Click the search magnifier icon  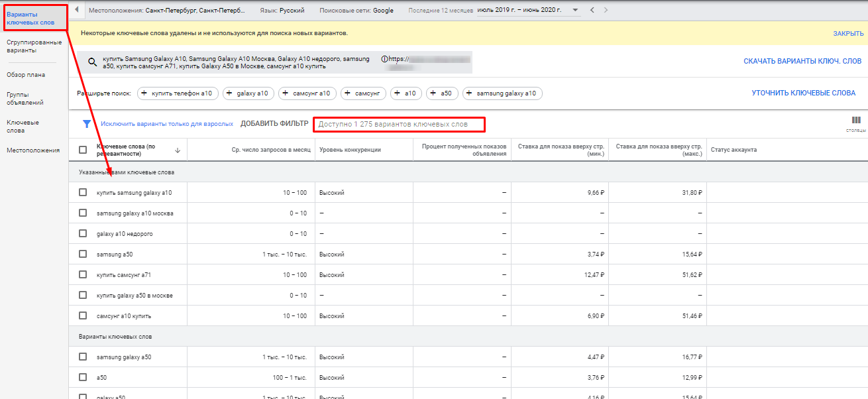[x=93, y=63]
